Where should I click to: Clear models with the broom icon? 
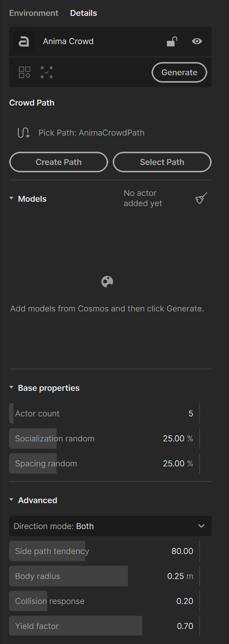(201, 198)
